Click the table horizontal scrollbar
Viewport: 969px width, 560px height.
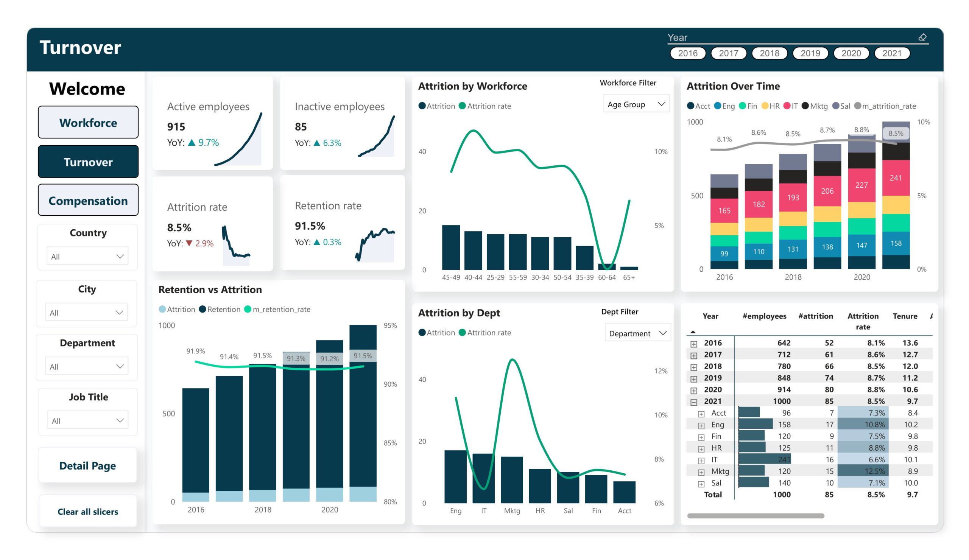[755, 515]
